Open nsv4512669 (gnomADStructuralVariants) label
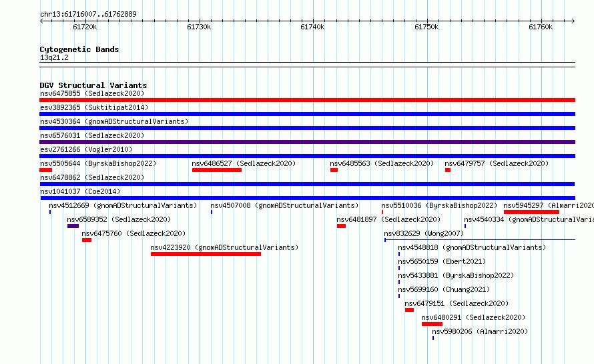 (x=123, y=205)
